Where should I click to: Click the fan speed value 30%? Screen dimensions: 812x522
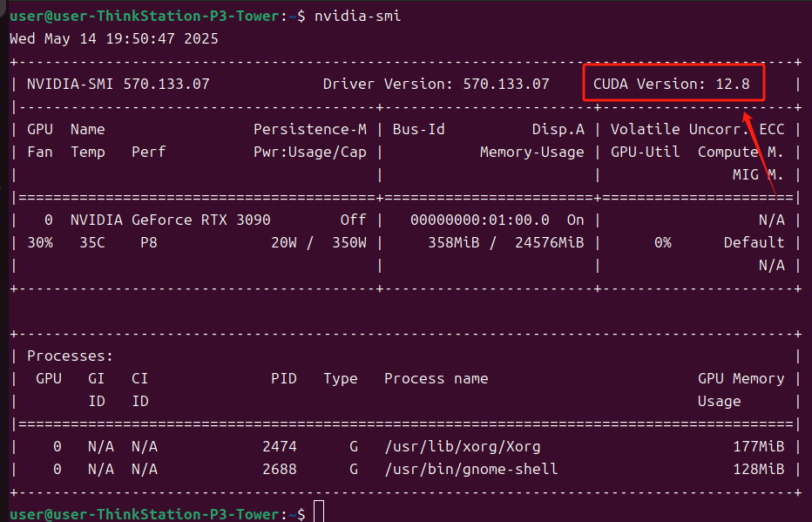(x=40, y=243)
